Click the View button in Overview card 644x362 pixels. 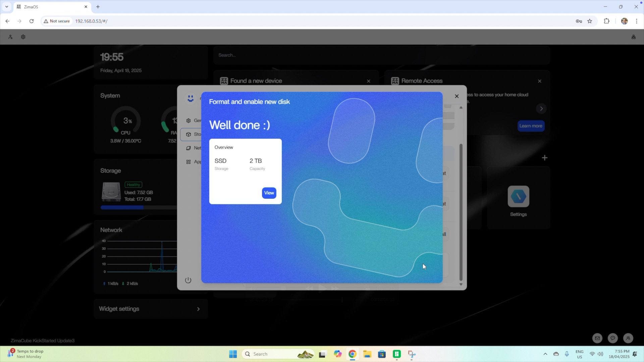[x=269, y=193]
